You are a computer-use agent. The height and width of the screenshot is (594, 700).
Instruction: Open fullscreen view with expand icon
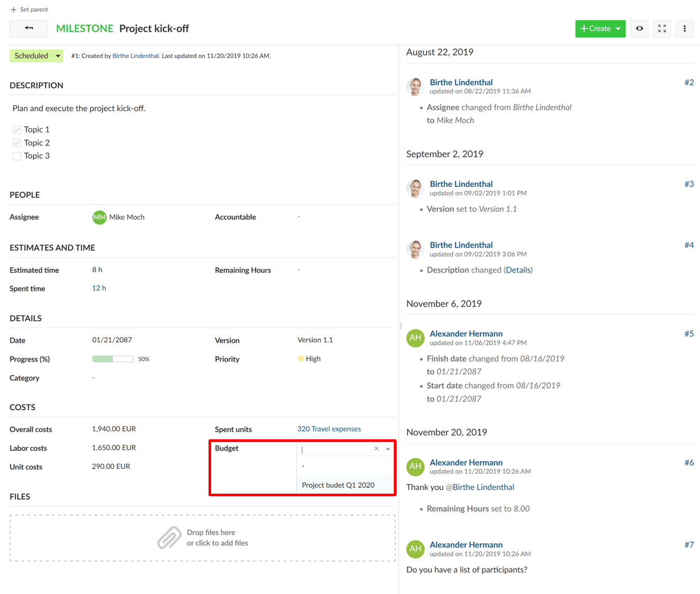tap(662, 29)
